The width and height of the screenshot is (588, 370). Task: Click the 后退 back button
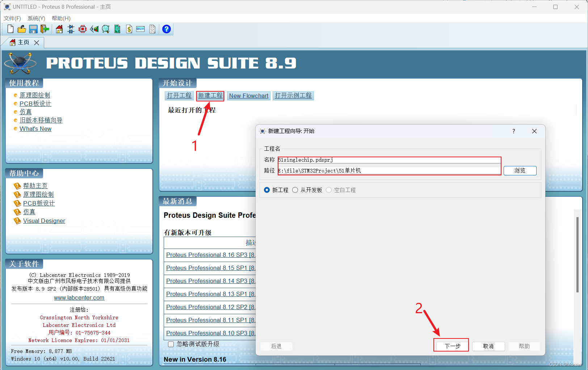click(276, 346)
